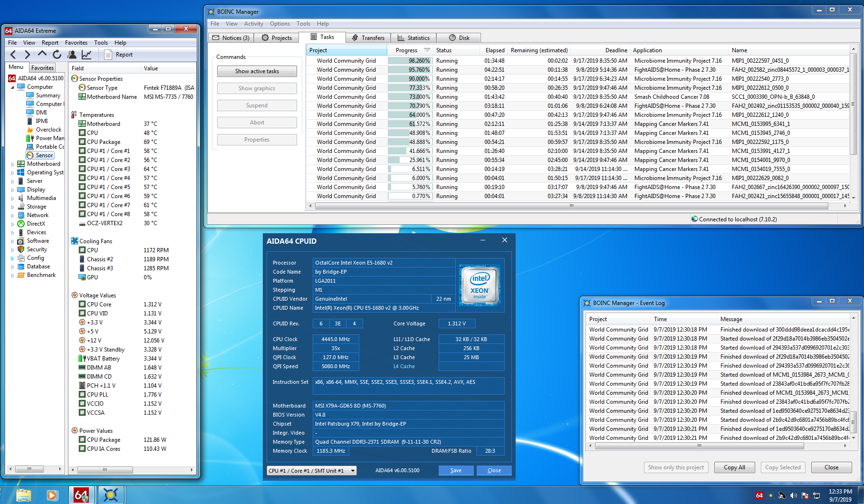Click Save in AIDA64 CPUID window

[x=456, y=471]
